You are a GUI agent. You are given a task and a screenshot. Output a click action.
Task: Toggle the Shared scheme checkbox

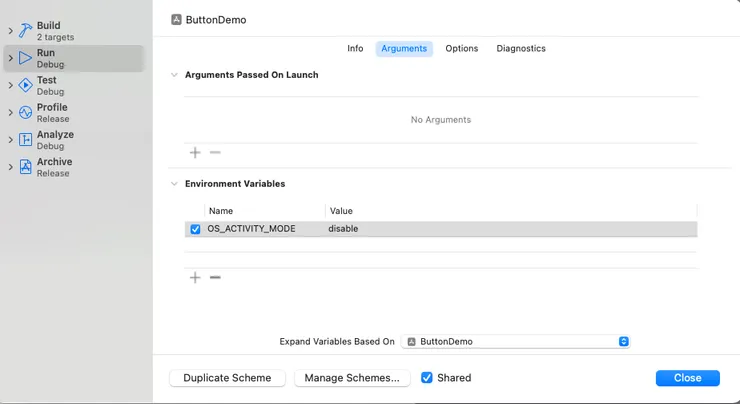[427, 378]
